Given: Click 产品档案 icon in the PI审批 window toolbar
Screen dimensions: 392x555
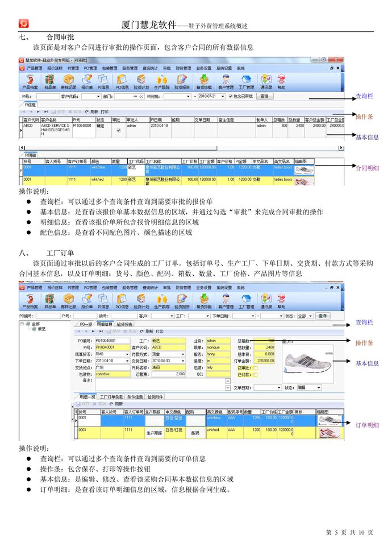Looking at the screenshot, I should (x=29, y=80).
